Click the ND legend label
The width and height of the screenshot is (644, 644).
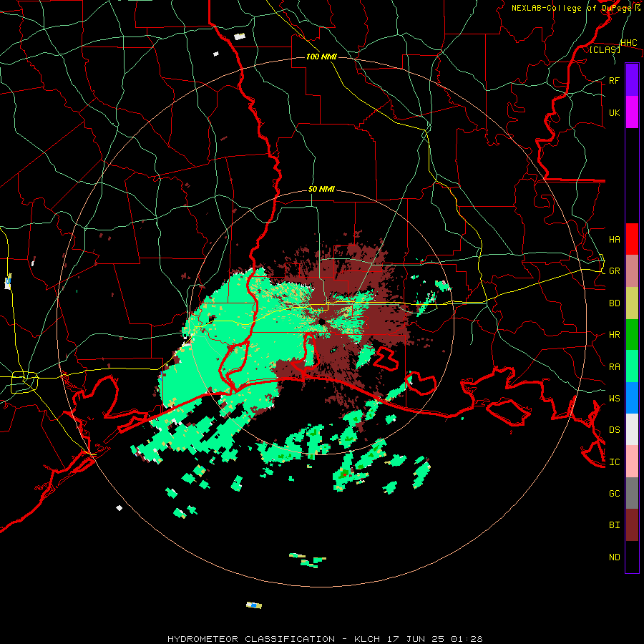point(614,557)
